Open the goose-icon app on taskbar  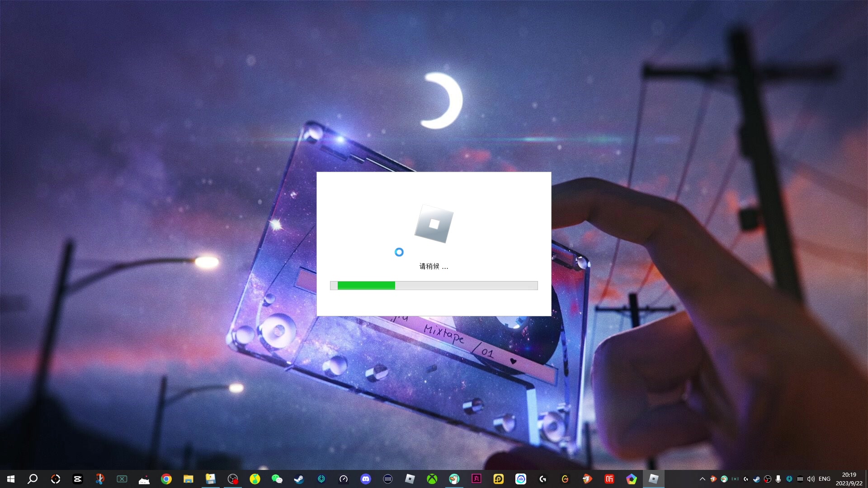click(454, 479)
